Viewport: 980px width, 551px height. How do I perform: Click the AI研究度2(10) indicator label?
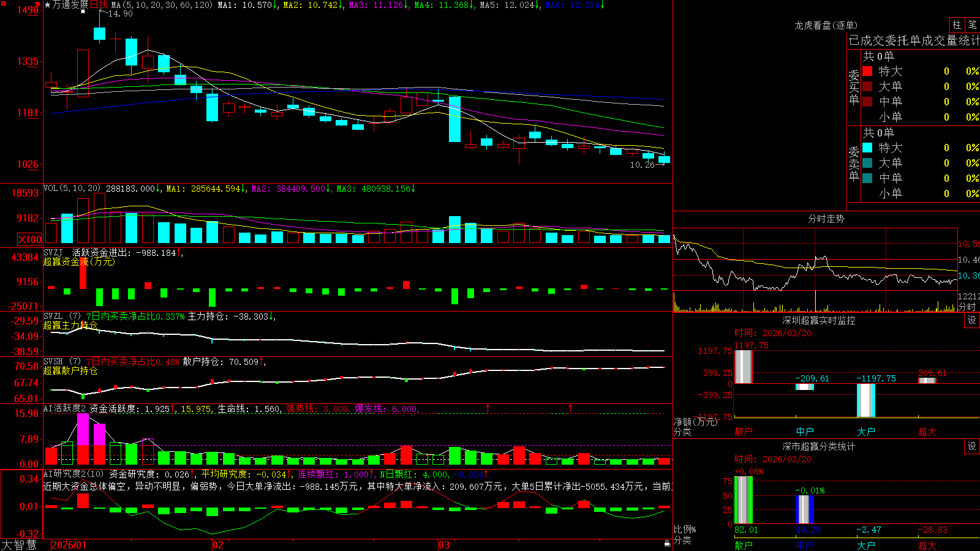coord(73,474)
